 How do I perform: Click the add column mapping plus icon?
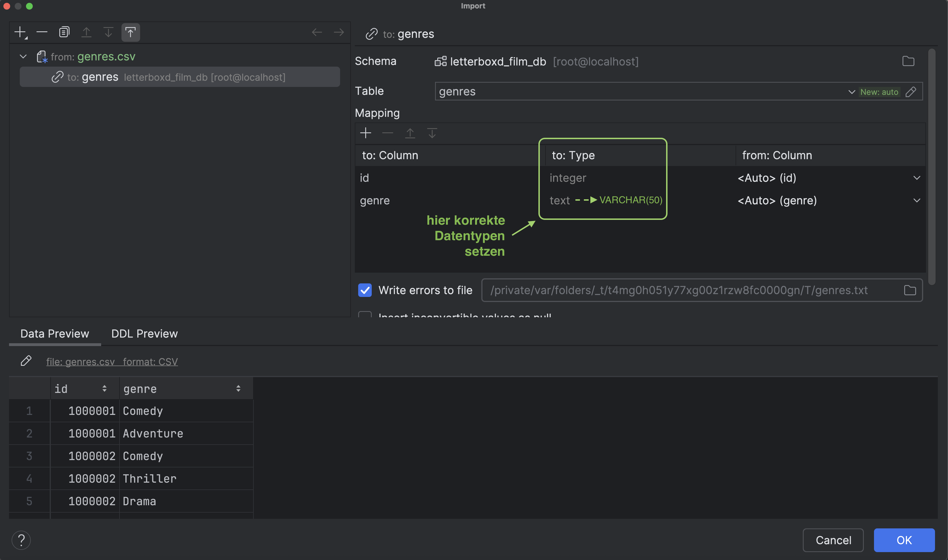(x=366, y=133)
